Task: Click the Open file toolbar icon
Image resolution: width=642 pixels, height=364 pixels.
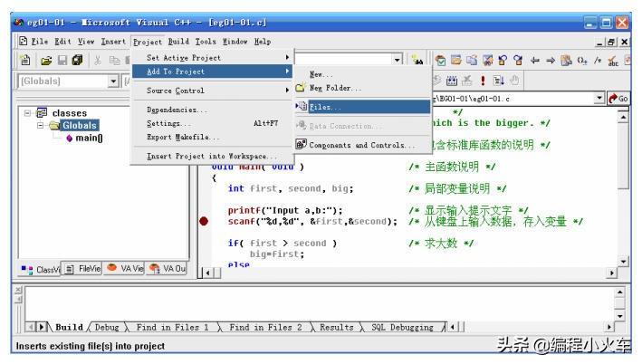Action: click(46, 61)
